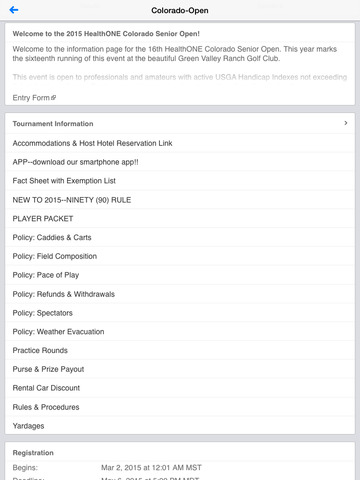This screenshot has height=480, width=360.
Task: View Policy: Field Composition
Action: pos(180,256)
